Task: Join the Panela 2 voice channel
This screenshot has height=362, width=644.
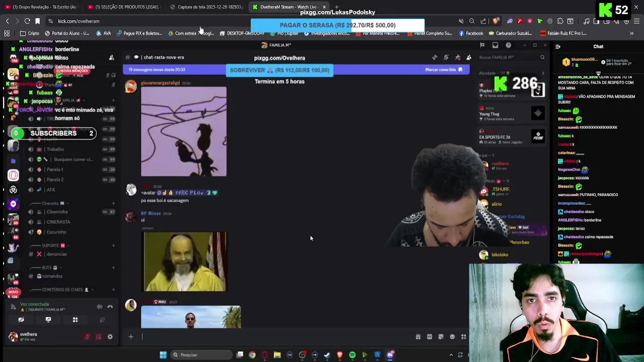Action: pyautogui.click(x=72, y=179)
